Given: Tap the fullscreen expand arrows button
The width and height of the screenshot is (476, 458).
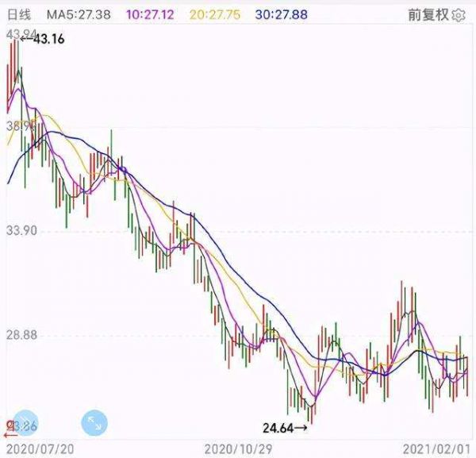Looking at the screenshot, I should pyautogui.click(x=94, y=422).
